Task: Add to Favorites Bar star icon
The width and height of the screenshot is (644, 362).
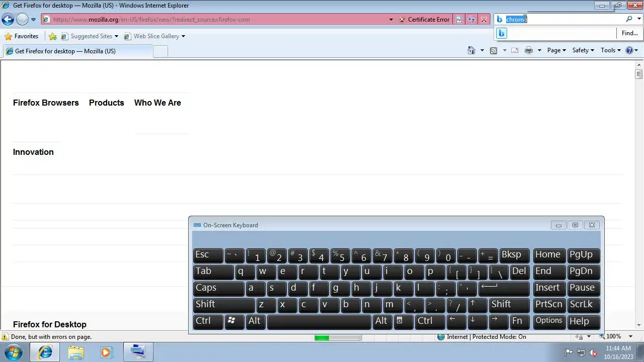Action: pos(53,36)
